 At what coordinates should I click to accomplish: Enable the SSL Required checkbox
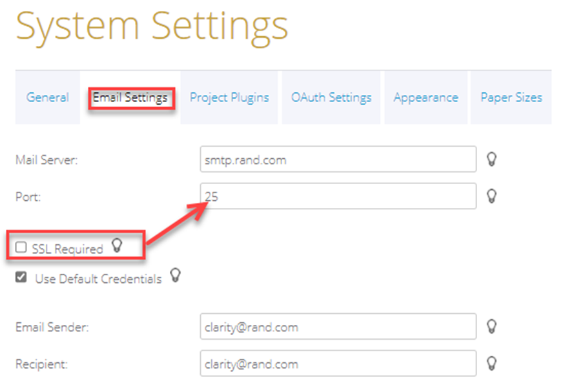[x=22, y=247]
